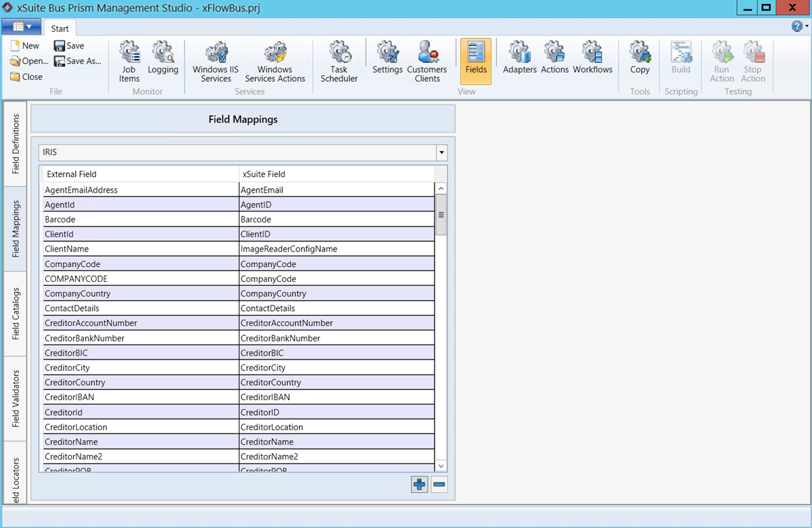Click the mappings list scrollbar thumb
The width and height of the screenshot is (812, 528).
441,214
